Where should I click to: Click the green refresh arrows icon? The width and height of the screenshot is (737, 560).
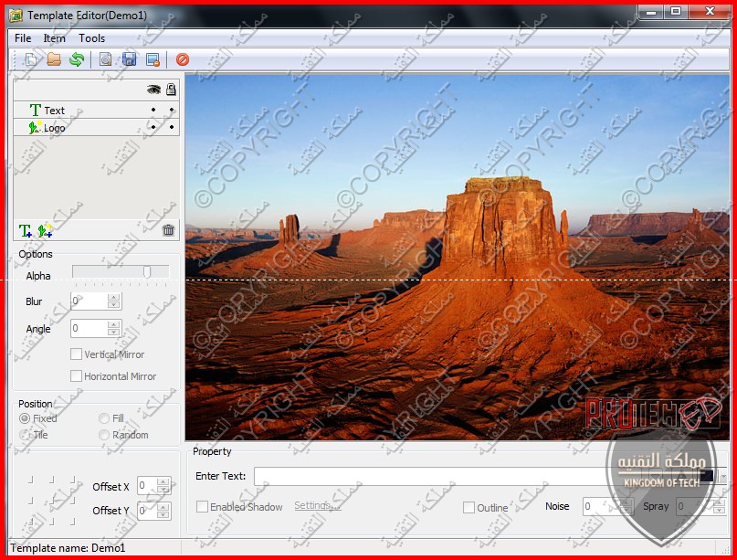(x=77, y=59)
